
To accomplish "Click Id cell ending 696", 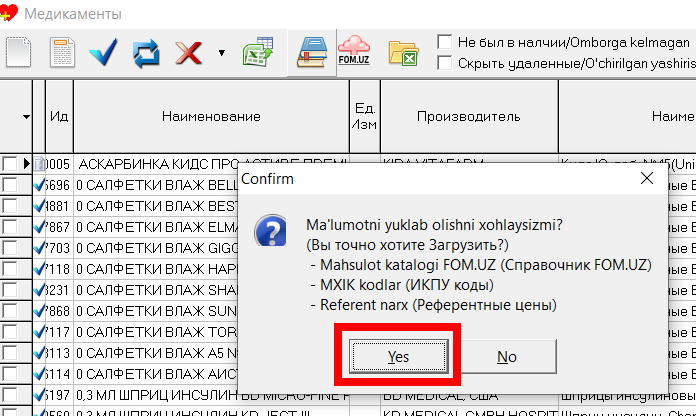I will click(x=59, y=185).
